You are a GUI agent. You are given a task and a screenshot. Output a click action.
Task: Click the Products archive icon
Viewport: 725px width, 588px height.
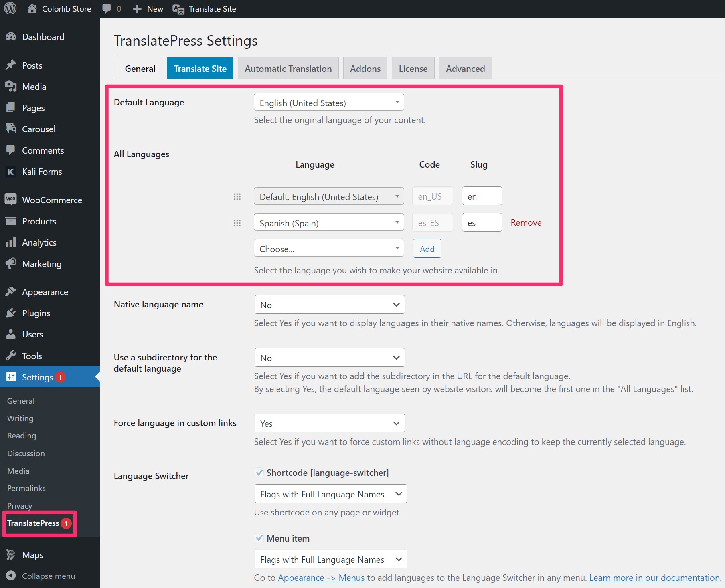[x=11, y=221]
